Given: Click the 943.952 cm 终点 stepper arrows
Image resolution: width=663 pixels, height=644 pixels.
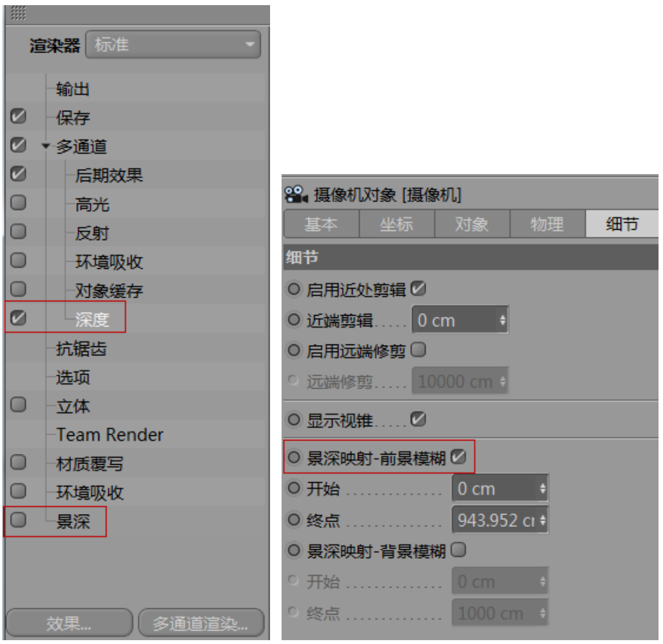Looking at the screenshot, I should click(543, 520).
